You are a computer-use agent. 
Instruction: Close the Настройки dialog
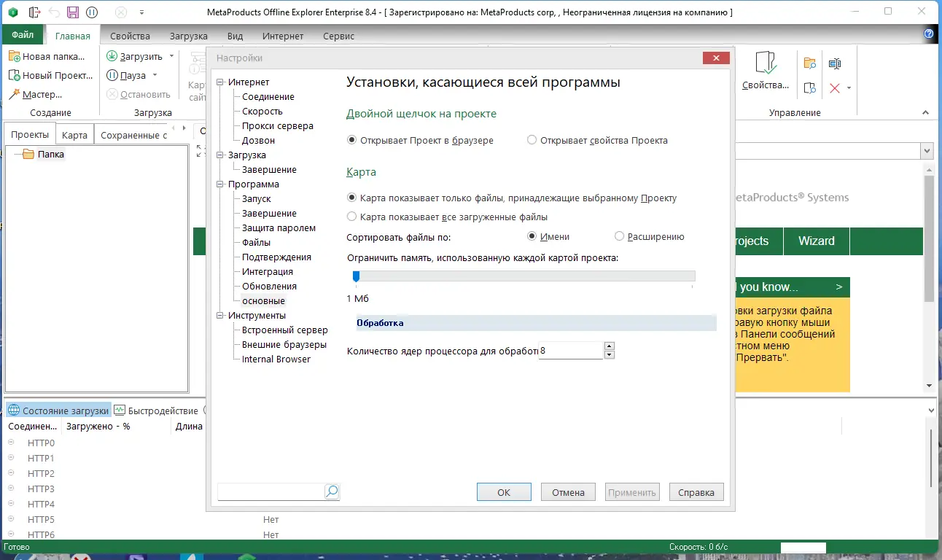tap(717, 58)
